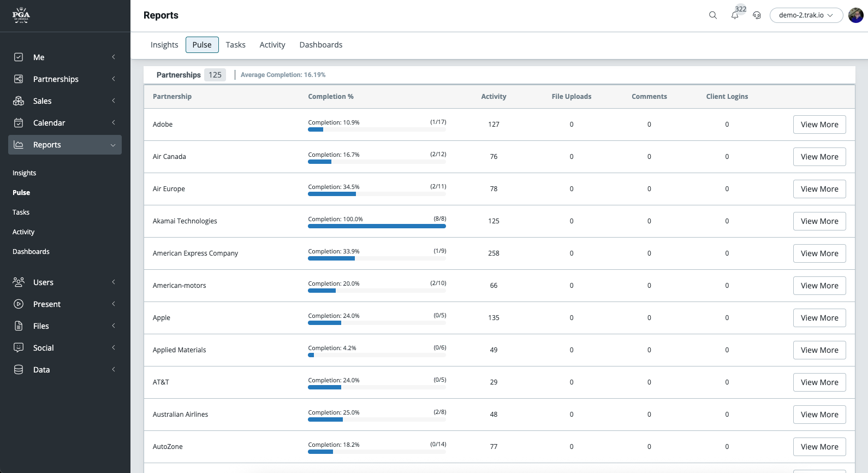Open the Activity tab
This screenshot has height=473, width=868.
[272, 45]
